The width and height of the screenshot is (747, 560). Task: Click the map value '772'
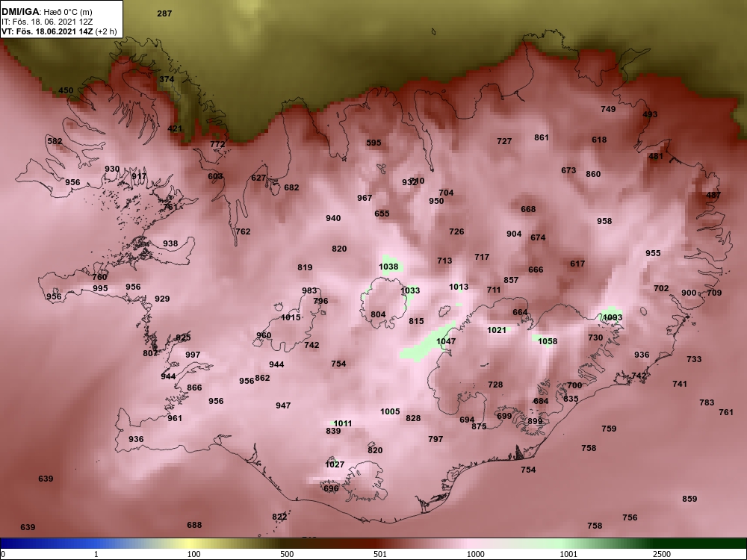click(x=217, y=144)
